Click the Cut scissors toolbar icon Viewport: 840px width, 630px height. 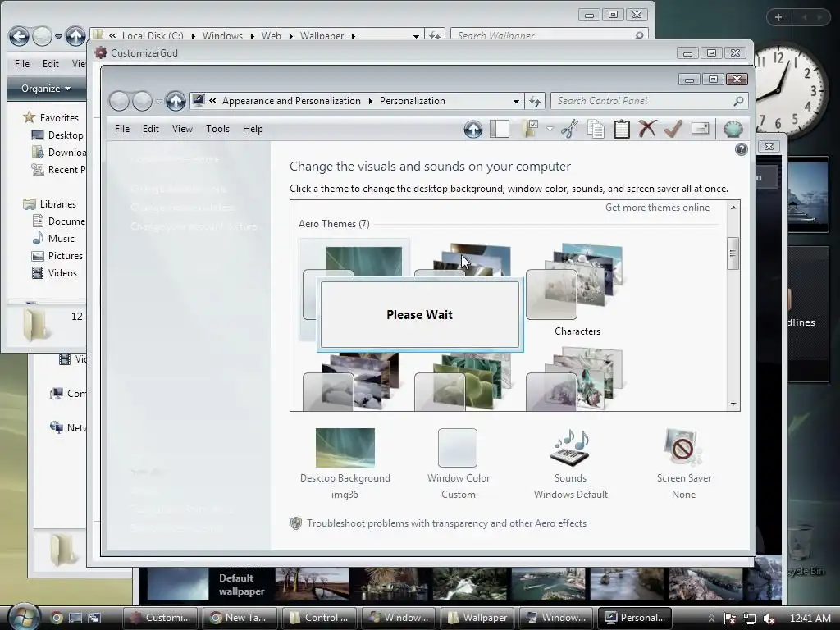(569, 129)
